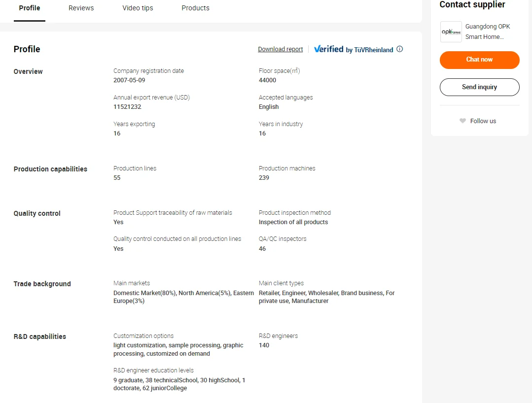Click the info icon beside TüVRheinland
Image resolution: width=532 pixels, height=403 pixels.
coord(400,49)
